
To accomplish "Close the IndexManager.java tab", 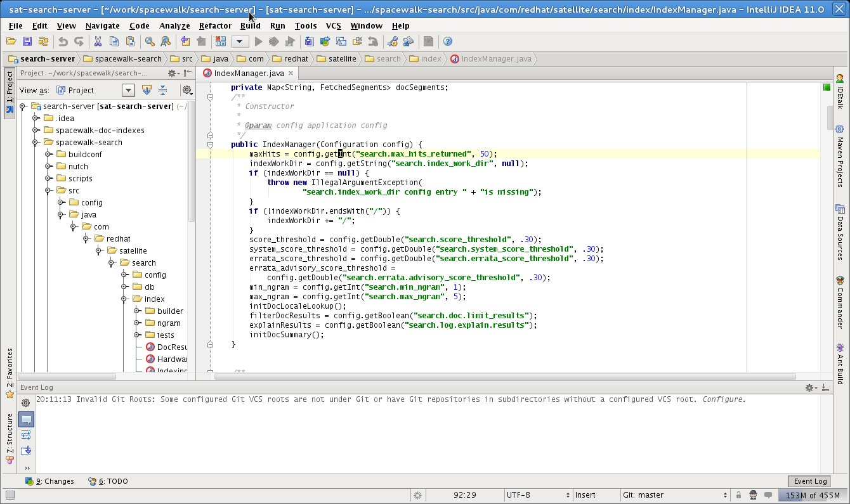I will coord(291,74).
